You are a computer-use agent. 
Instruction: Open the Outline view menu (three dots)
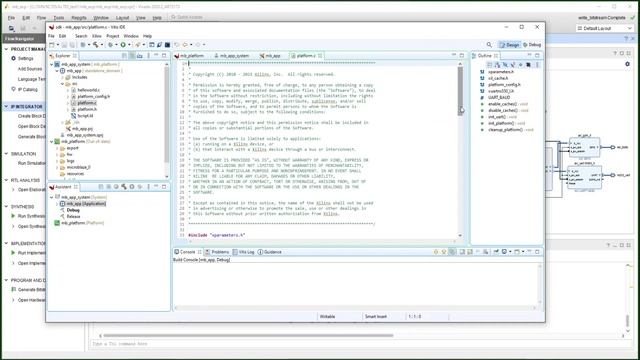(x=537, y=65)
